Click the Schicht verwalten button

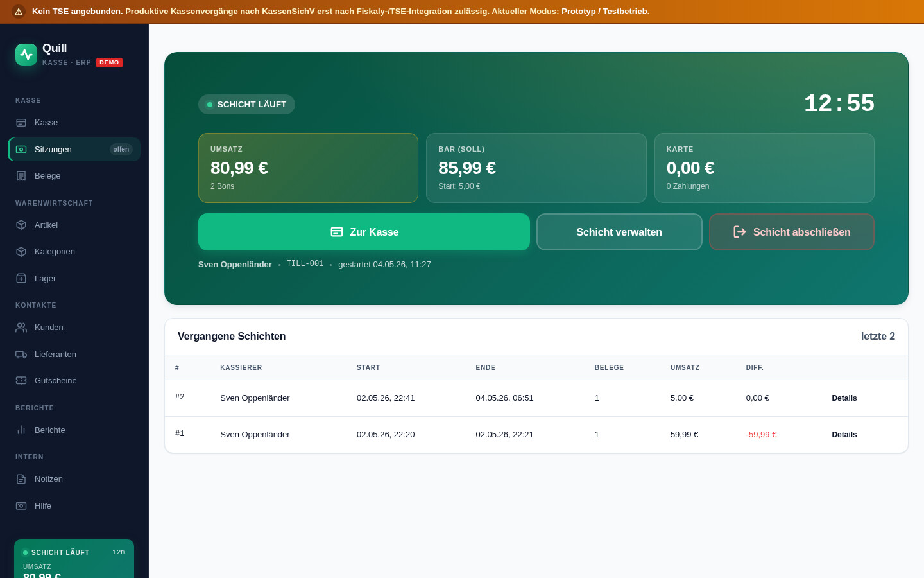point(619,232)
